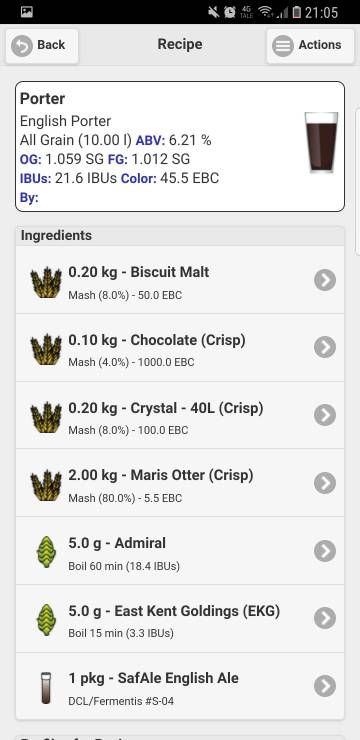Select the East Kent Goldings (EKG) row

(180, 619)
